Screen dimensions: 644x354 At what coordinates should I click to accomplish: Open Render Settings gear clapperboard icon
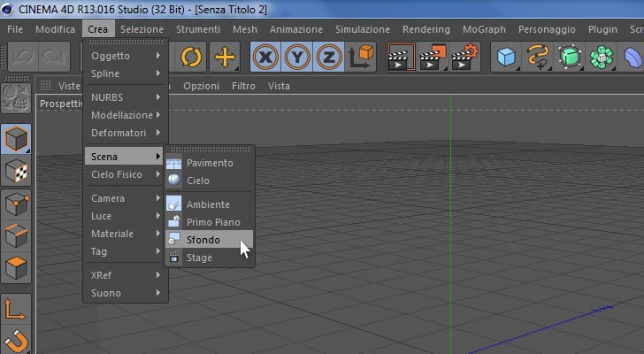(x=465, y=57)
